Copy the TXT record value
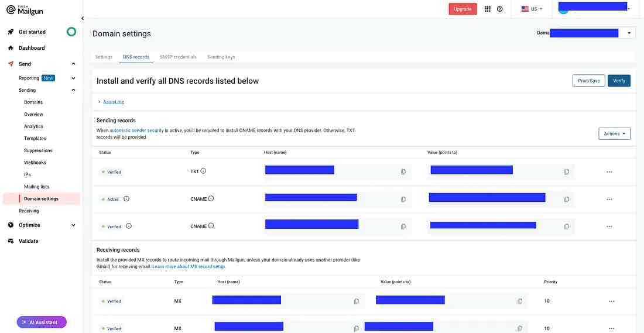The width and height of the screenshot is (644, 333). tap(566, 172)
